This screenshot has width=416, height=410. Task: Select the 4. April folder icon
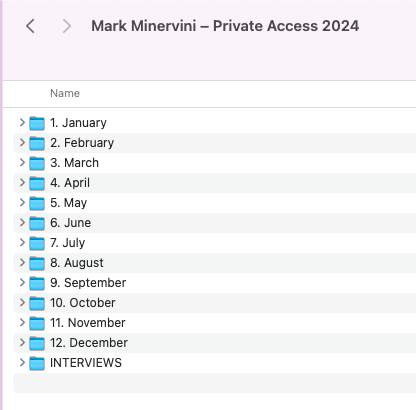pos(37,183)
